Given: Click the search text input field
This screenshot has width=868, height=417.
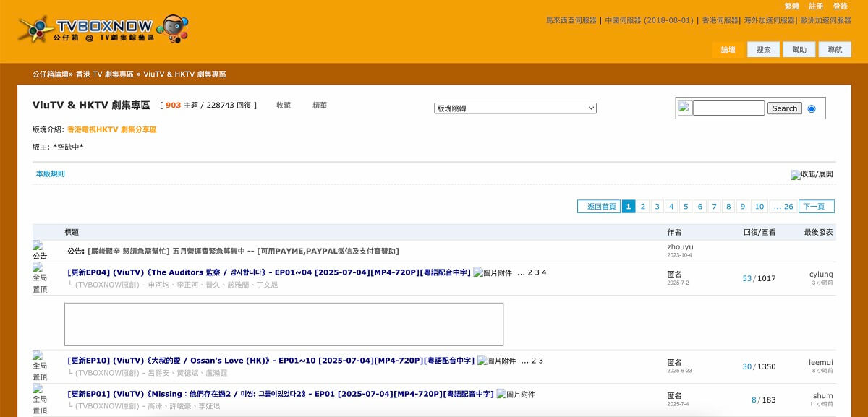Looking at the screenshot, I should [x=728, y=108].
